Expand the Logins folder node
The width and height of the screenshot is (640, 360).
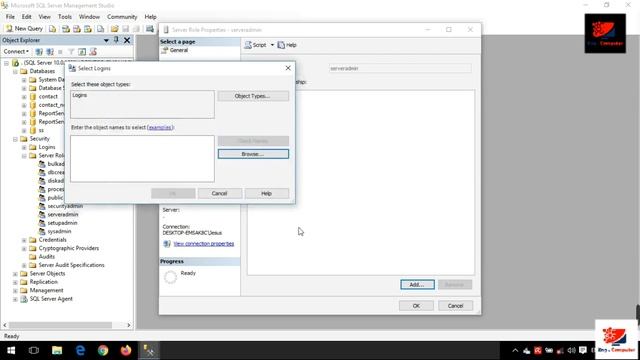click(24, 147)
